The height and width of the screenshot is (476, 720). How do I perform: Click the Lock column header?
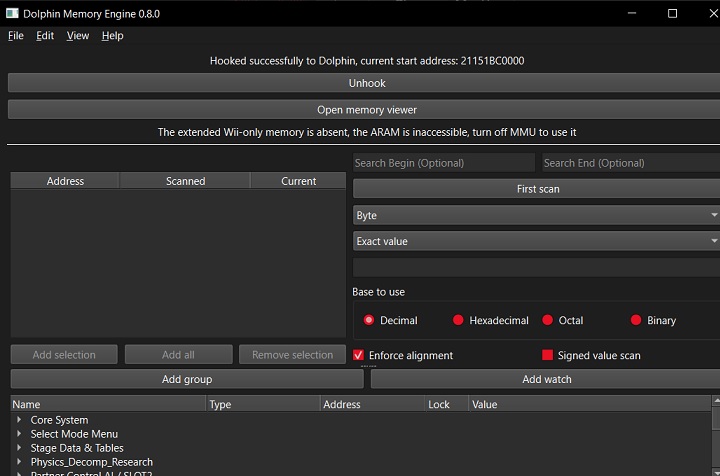447,404
